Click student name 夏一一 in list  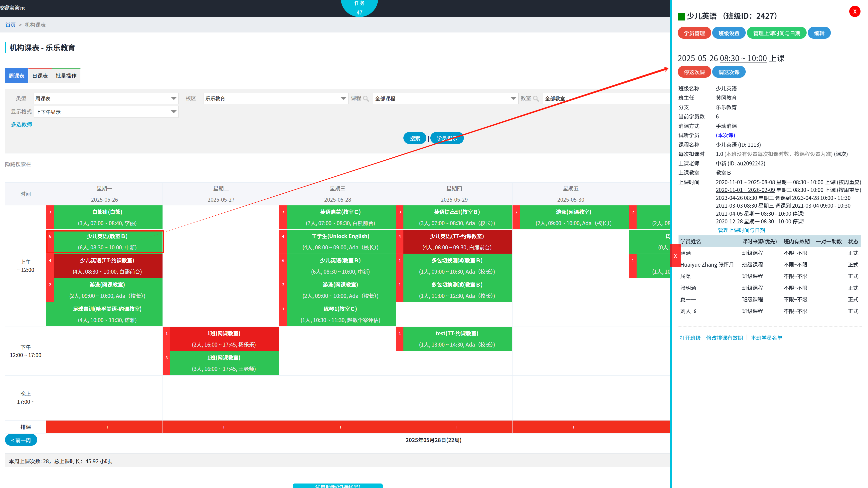click(688, 300)
